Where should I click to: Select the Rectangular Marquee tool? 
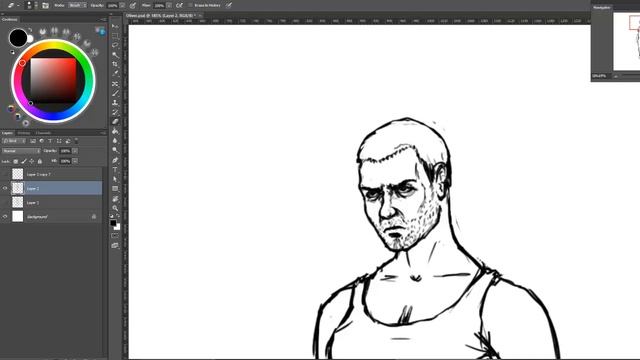[x=116, y=36]
